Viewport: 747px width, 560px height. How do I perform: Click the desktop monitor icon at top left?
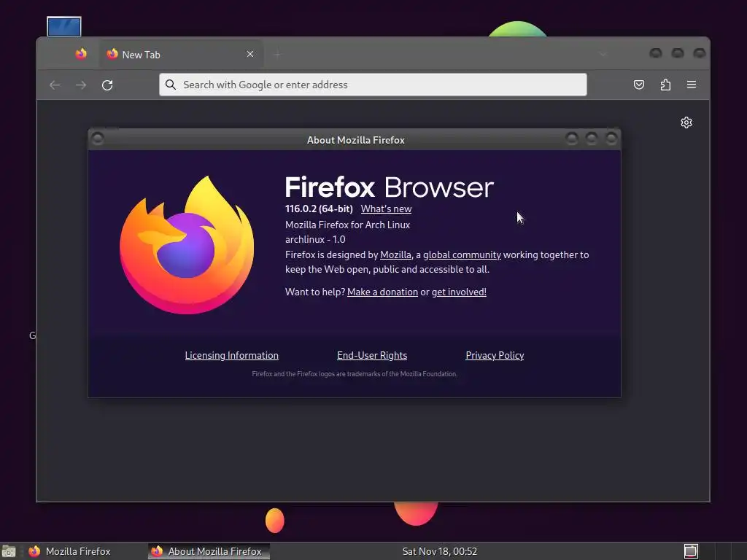click(64, 27)
